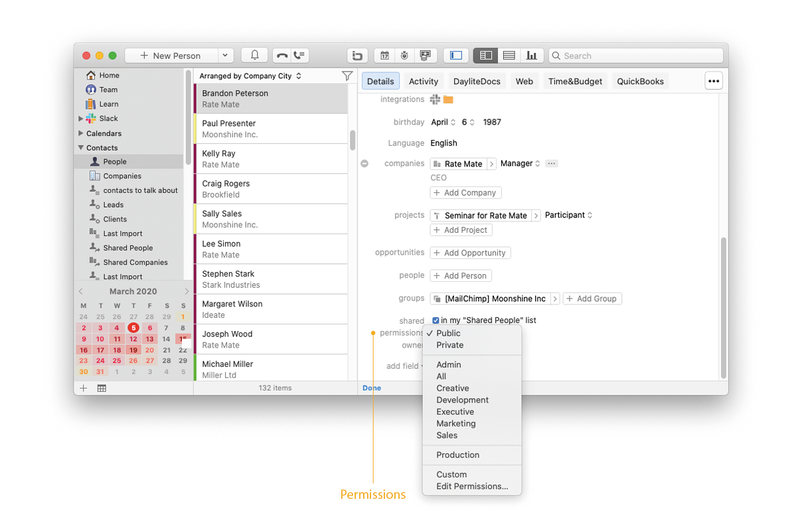
Task: Open the Arranged by Company City sort menu
Action: pyautogui.click(x=250, y=76)
